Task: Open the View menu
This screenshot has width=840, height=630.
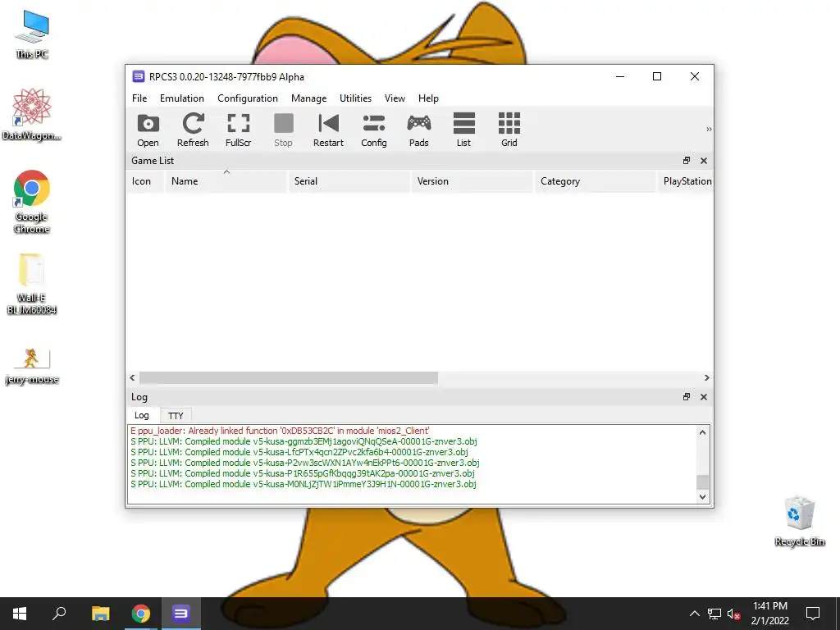Action: 395,98
